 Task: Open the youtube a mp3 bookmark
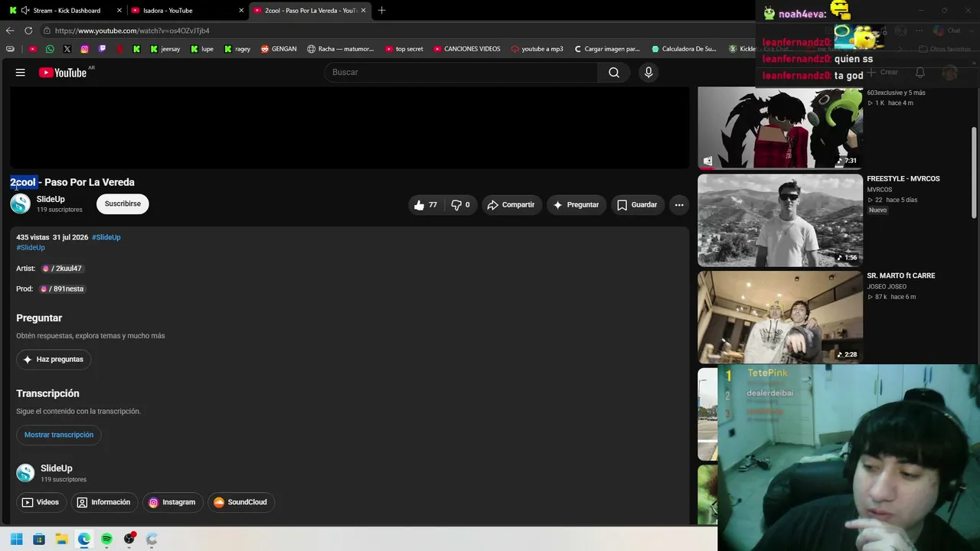[x=537, y=49]
